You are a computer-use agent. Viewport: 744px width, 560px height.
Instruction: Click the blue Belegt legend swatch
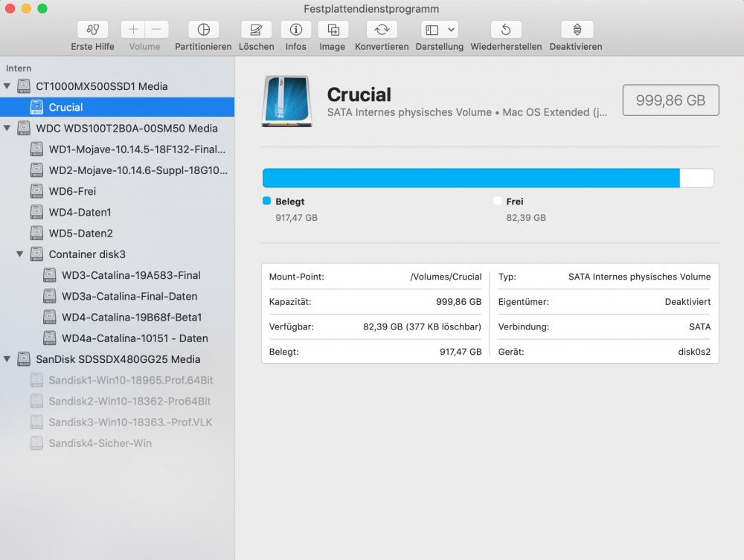point(266,201)
